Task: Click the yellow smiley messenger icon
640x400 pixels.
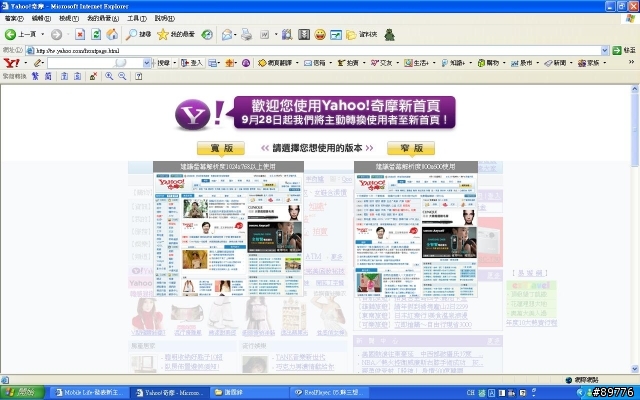Action: (320, 35)
